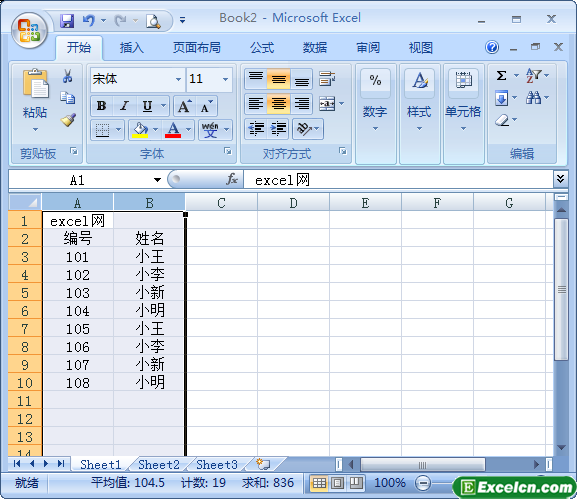Toggle italic formatting

[x=124, y=106]
